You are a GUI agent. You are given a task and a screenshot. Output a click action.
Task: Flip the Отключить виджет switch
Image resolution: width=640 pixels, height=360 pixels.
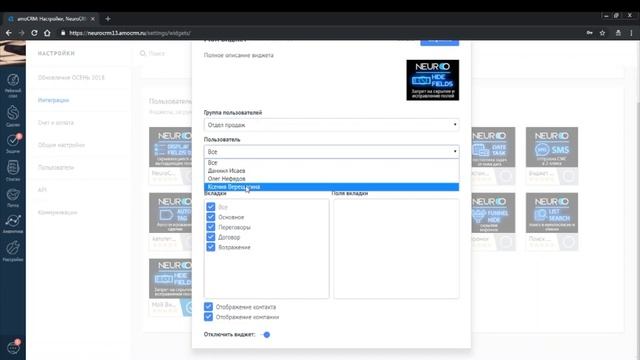265,335
